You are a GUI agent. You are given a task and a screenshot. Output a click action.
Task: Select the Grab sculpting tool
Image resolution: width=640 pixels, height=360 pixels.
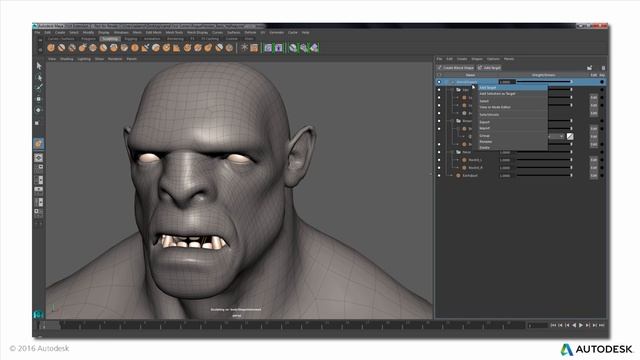point(82,48)
